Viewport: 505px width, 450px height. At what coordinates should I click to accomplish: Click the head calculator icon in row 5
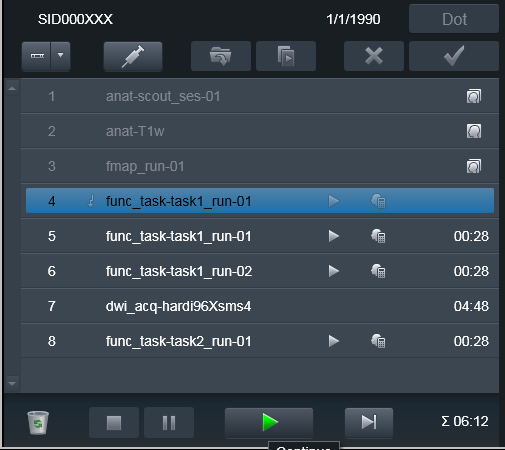[378, 236]
